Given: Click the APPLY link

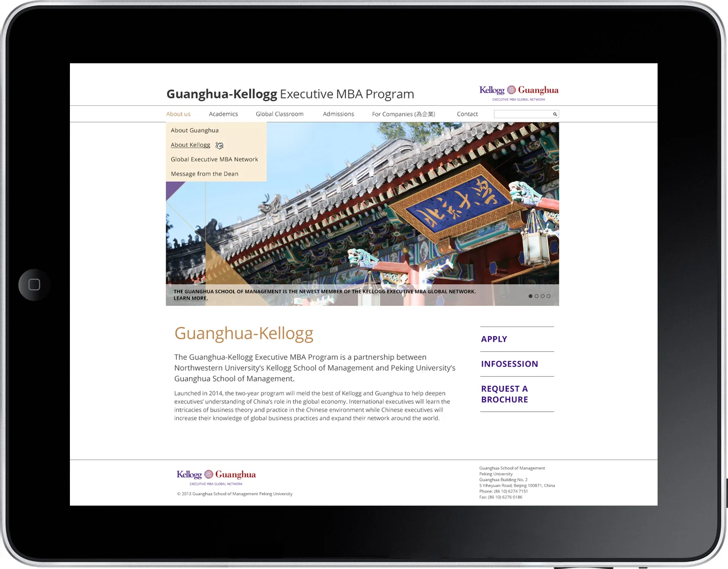Looking at the screenshot, I should (x=494, y=339).
